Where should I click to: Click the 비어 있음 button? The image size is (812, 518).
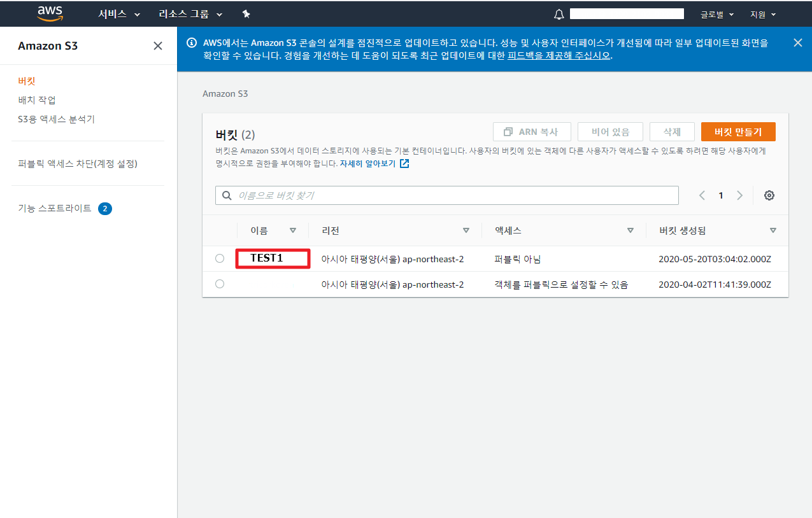[x=610, y=132]
